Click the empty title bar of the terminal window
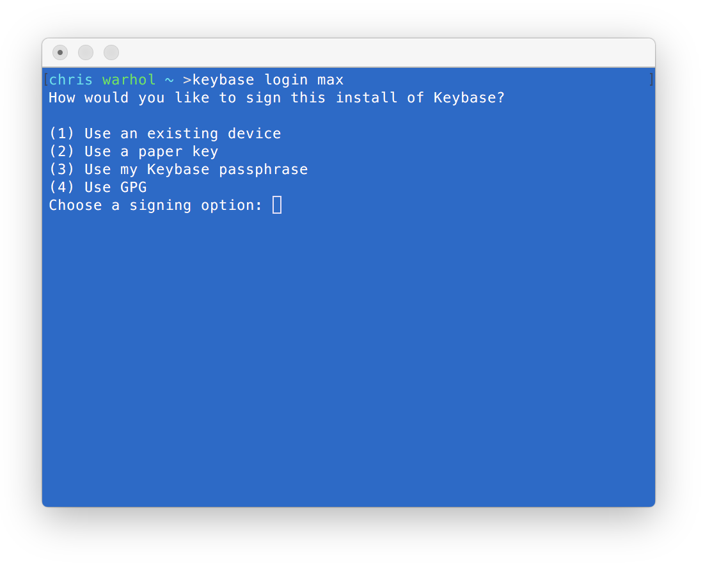728x567 pixels. pyautogui.click(x=384, y=52)
